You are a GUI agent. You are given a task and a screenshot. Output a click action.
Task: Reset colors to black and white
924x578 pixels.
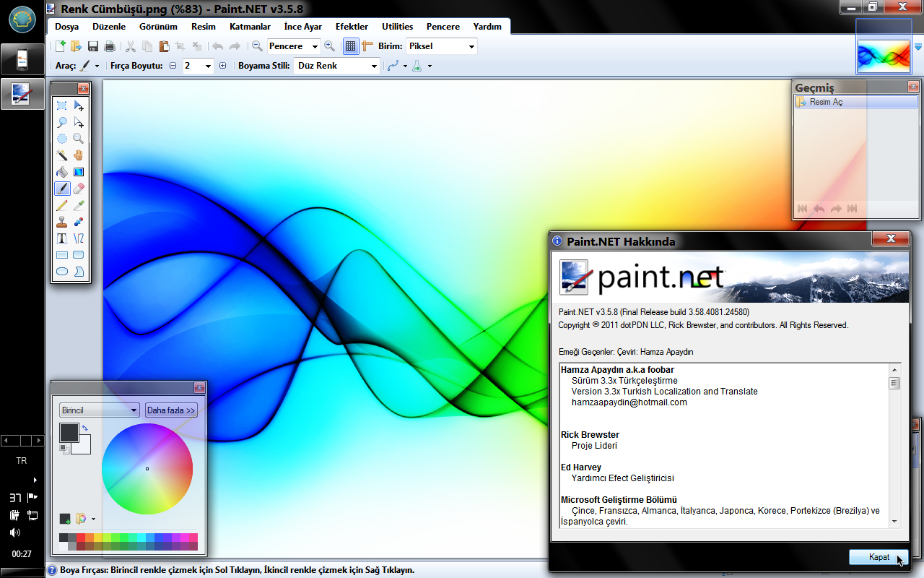[x=64, y=449]
